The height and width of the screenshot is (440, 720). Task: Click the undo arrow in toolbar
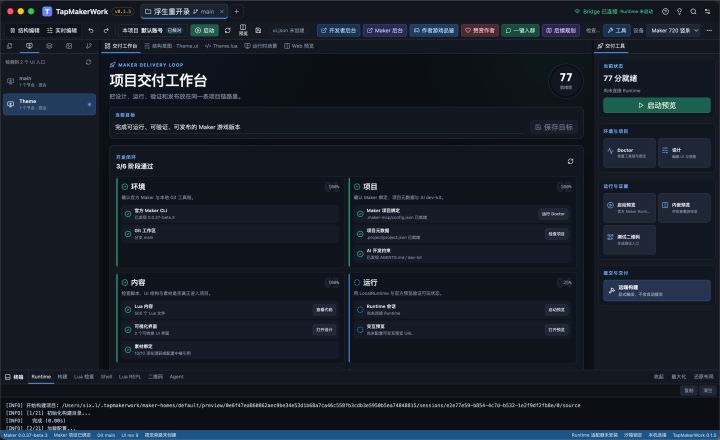[x=91, y=30]
